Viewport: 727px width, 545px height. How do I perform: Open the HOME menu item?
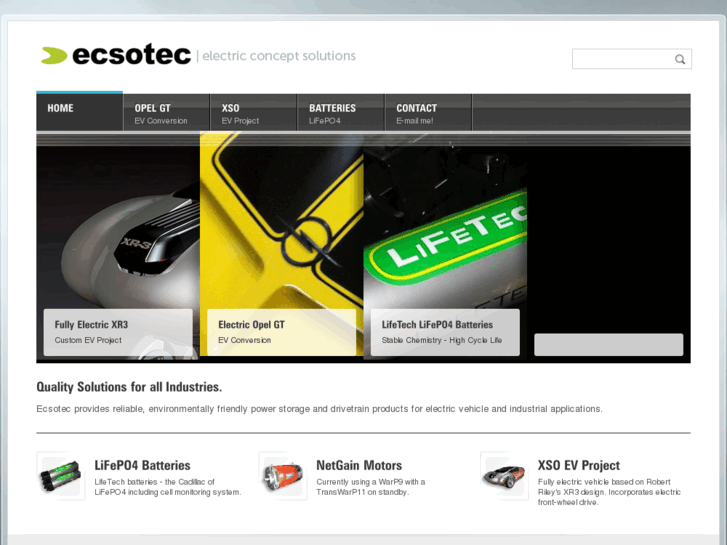tap(80, 111)
